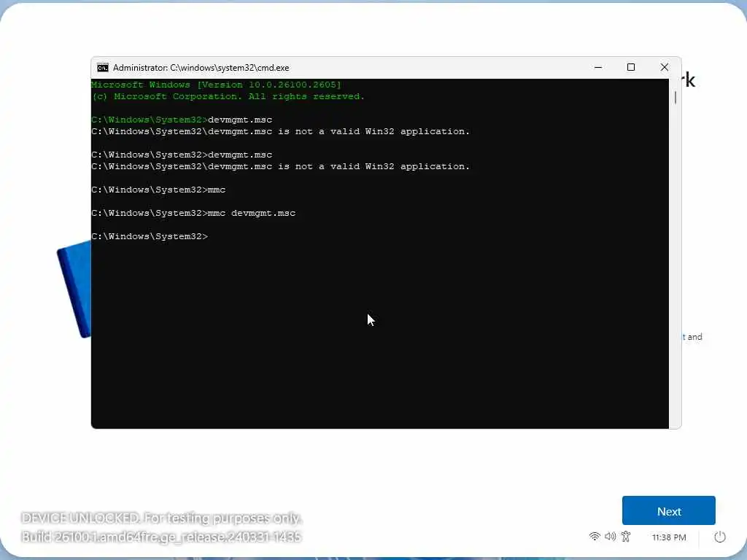Click the Microsoft Windows version line
The image size is (747, 560).
[216, 85]
